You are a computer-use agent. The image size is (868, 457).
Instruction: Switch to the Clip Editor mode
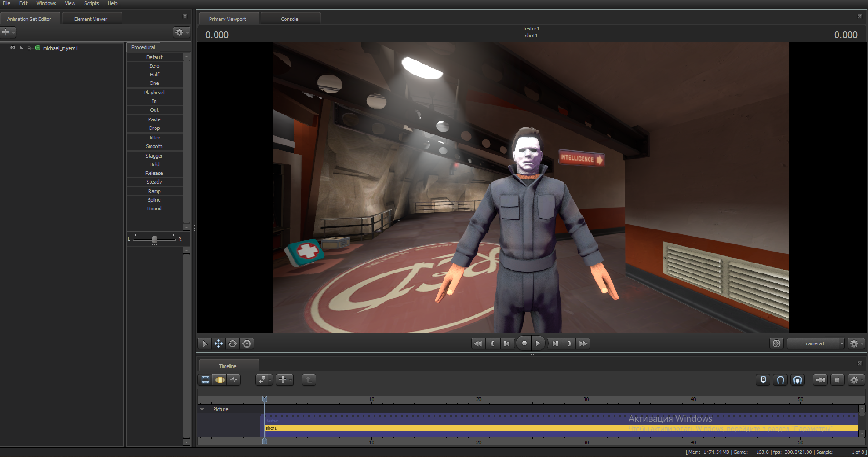205,380
